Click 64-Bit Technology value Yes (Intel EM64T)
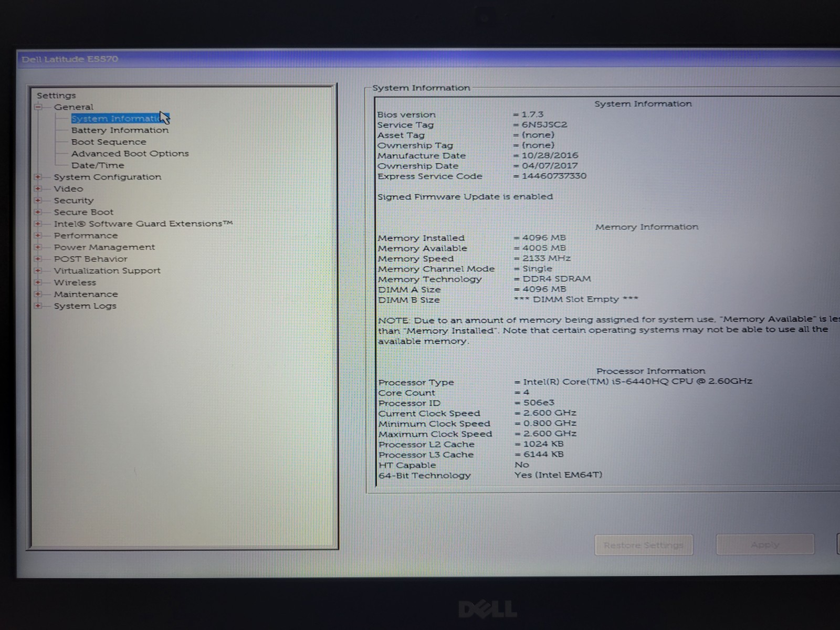840x630 pixels. click(x=558, y=475)
